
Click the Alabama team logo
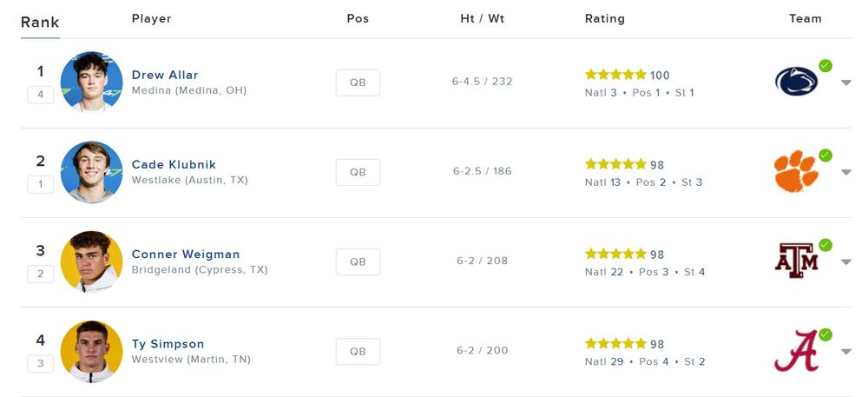point(796,351)
